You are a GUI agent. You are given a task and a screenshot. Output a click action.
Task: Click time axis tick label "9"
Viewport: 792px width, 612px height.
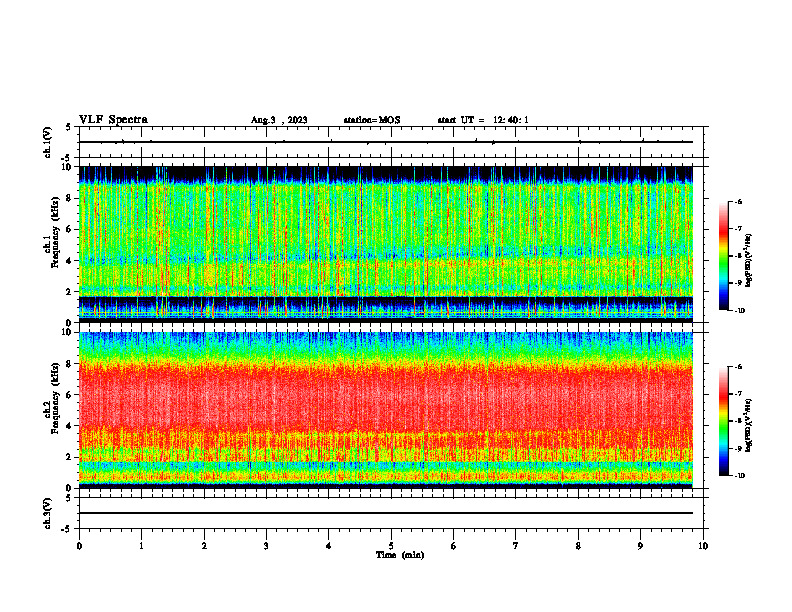point(640,546)
